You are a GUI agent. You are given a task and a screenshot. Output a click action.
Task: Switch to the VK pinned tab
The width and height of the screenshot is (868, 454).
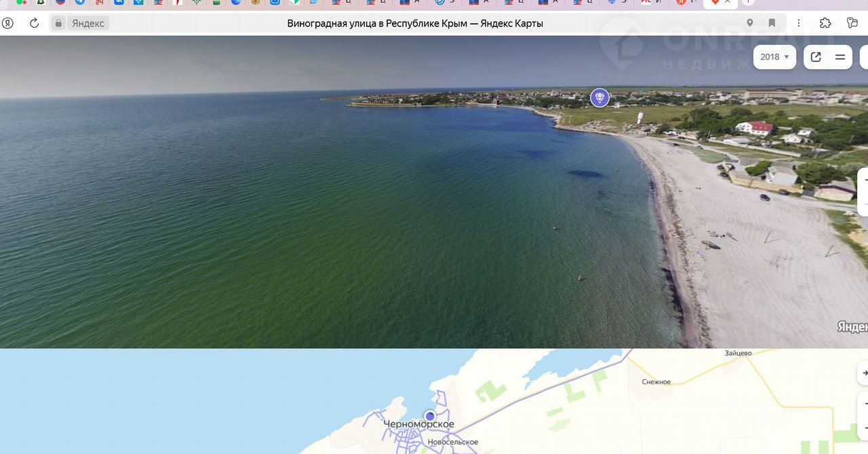click(x=119, y=2)
